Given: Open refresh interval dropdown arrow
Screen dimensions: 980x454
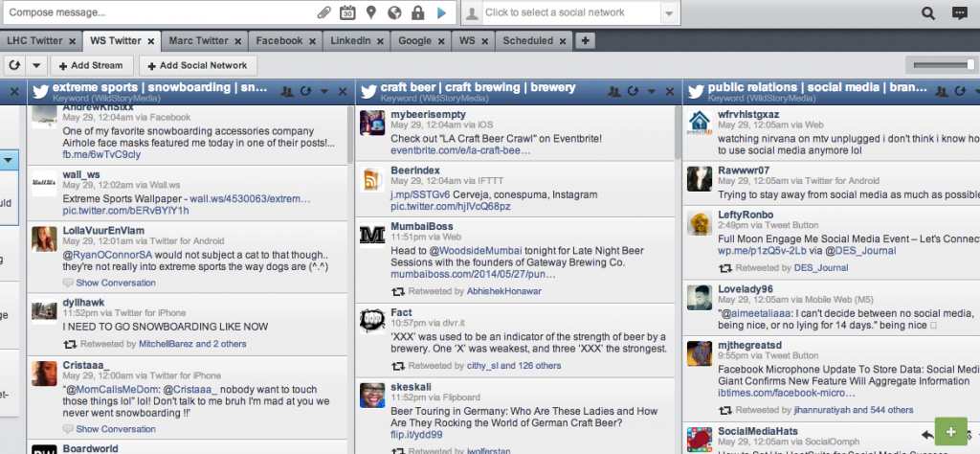Looking at the screenshot, I should 36,65.
